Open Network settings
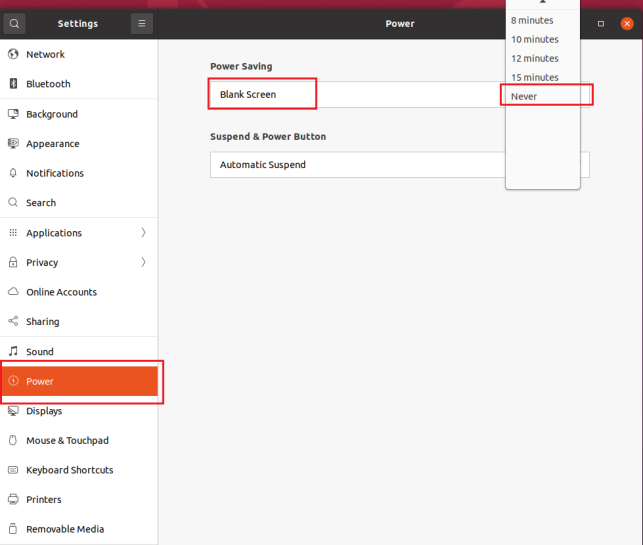The width and height of the screenshot is (643, 545). [79, 54]
